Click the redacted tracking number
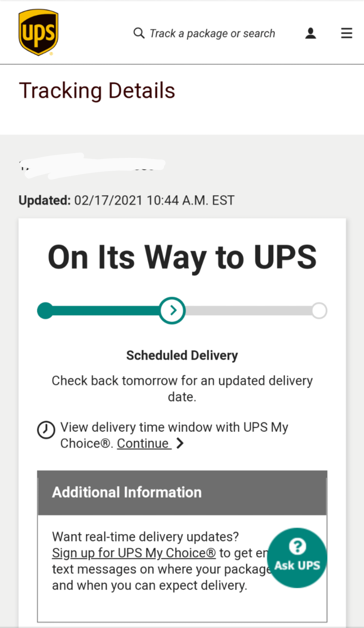Image resolution: width=364 pixels, height=628 pixels. [92, 166]
